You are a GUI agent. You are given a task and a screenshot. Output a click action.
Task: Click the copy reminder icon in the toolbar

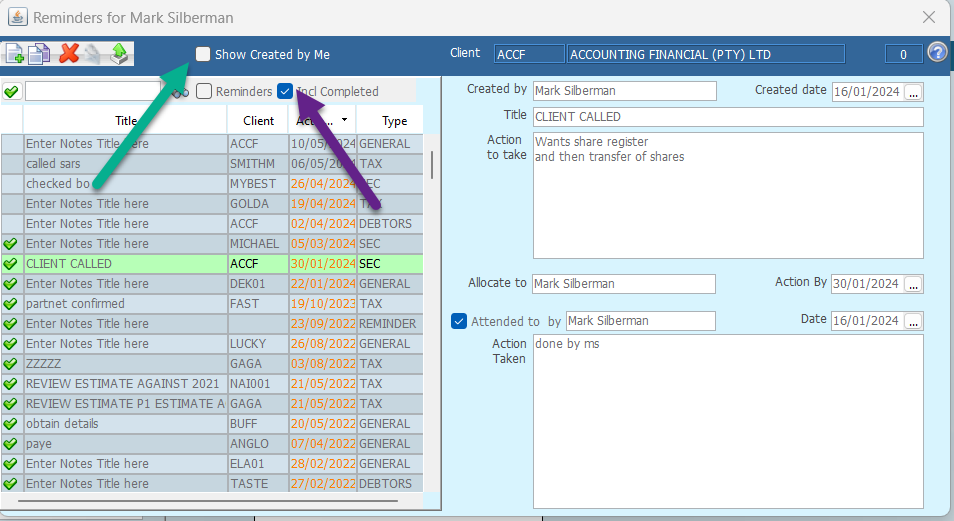40,54
